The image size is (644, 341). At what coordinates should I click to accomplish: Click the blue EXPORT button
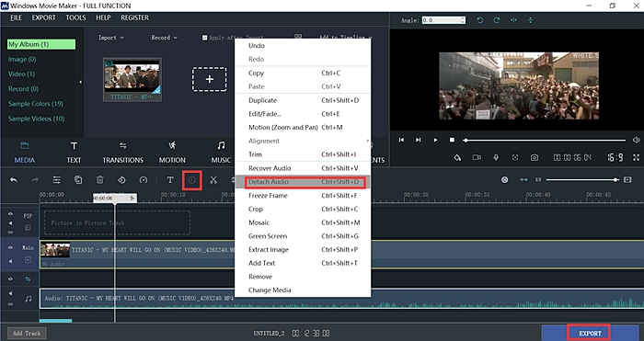coord(591,333)
